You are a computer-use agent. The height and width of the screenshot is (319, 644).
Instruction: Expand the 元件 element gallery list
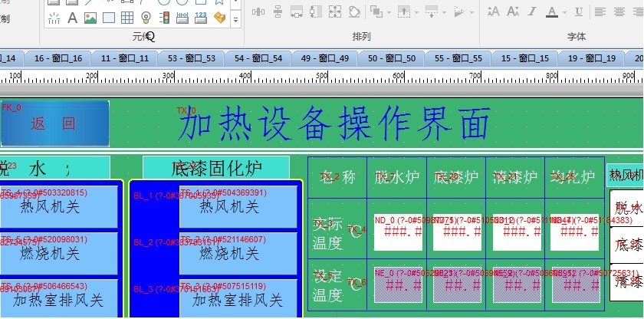click(x=236, y=17)
